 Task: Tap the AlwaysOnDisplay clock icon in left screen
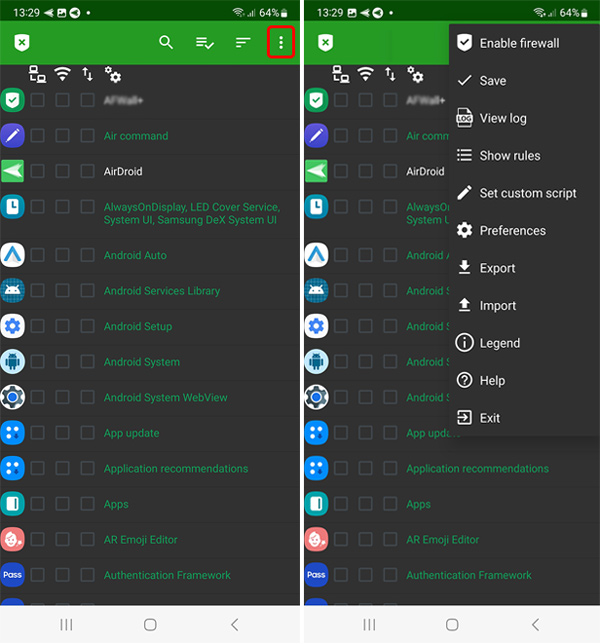pos(13,207)
